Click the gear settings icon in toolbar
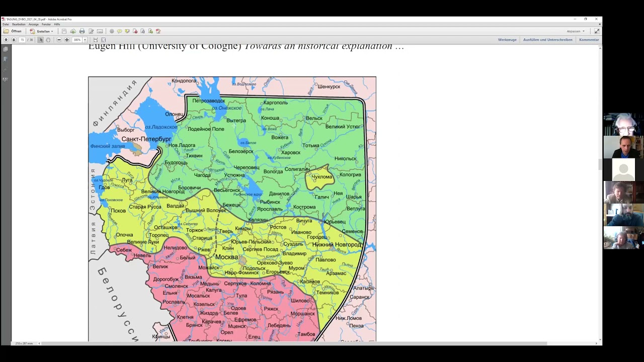This screenshot has height=362, width=644. [112, 31]
